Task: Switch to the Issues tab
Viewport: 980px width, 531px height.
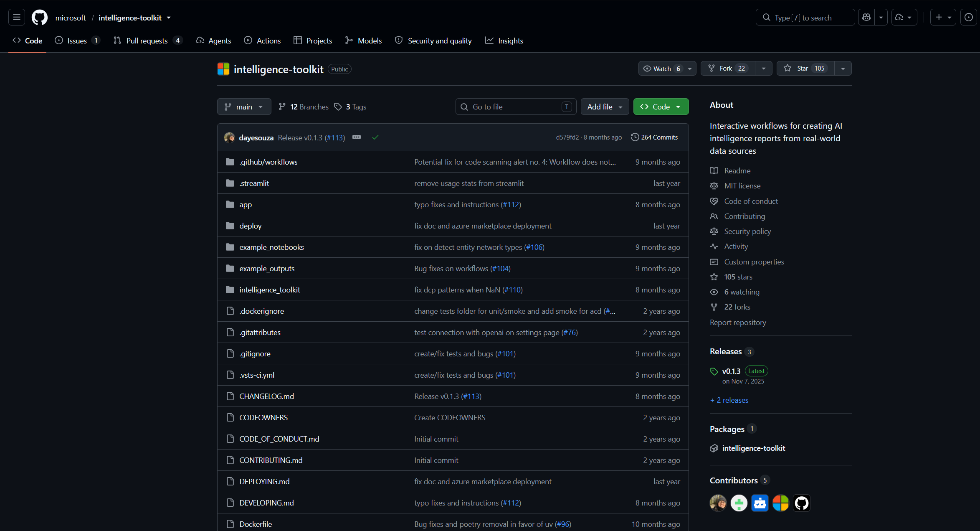Action: [77, 41]
